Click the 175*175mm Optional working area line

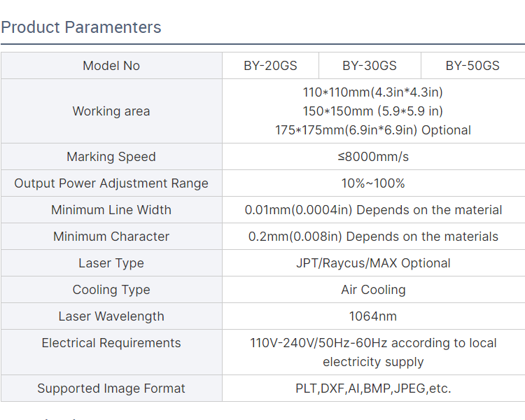(x=373, y=130)
